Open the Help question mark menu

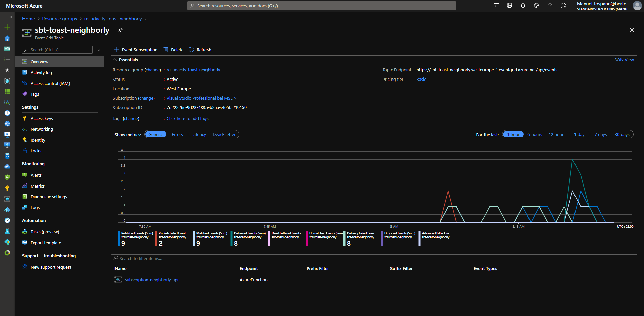(x=550, y=6)
